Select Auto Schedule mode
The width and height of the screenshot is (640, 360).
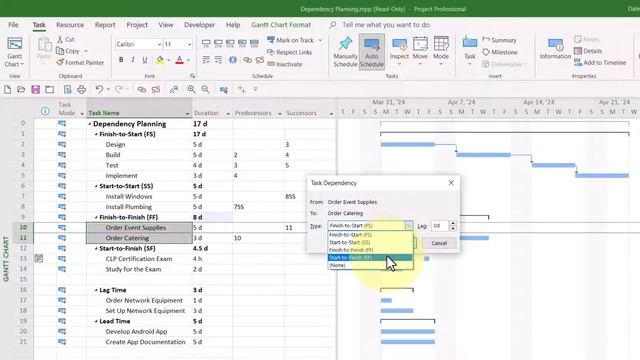pos(371,52)
